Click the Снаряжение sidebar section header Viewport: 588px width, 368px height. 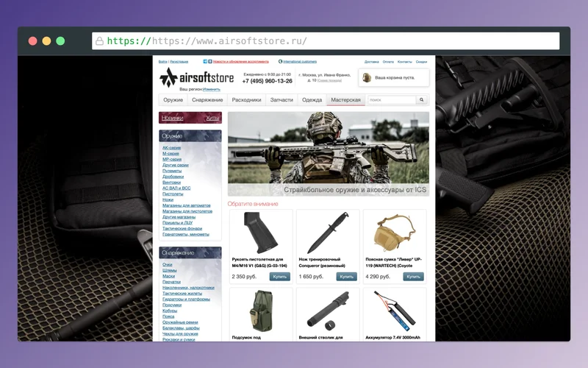(190, 252)
